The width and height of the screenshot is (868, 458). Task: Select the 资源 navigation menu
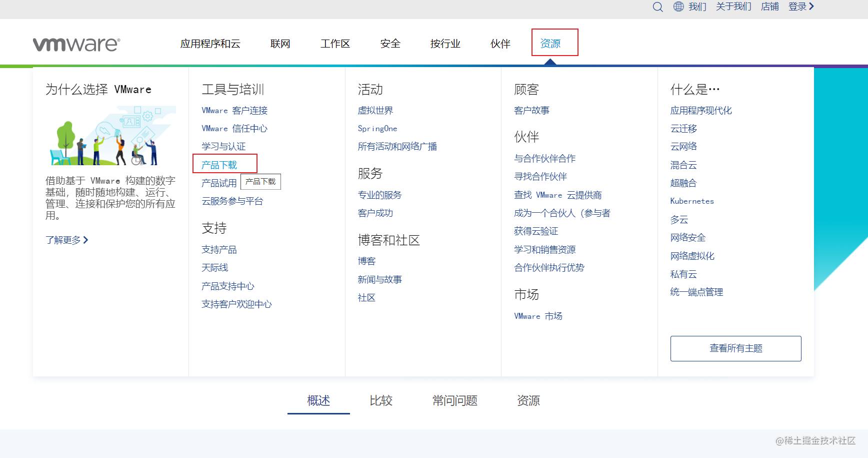550,44
